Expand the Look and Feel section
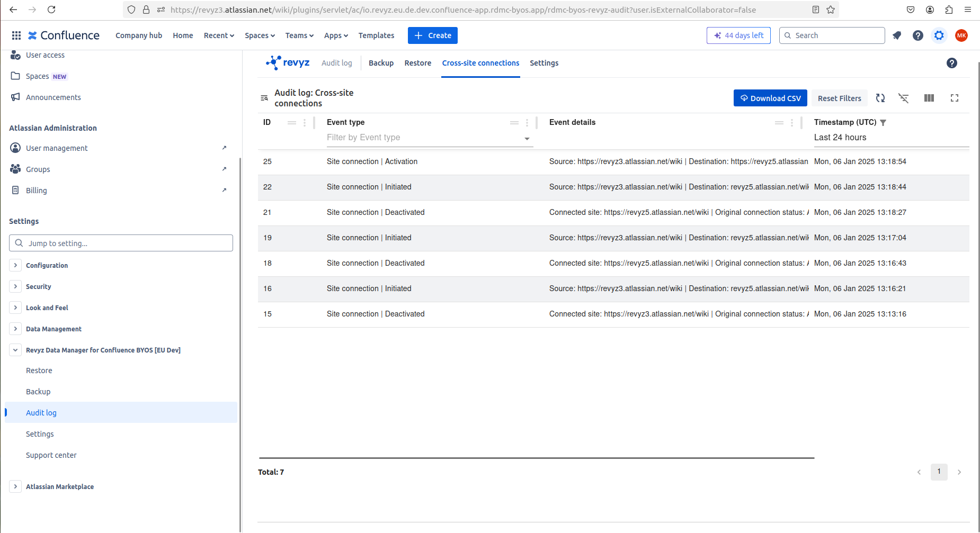 (x=15, y=308)
